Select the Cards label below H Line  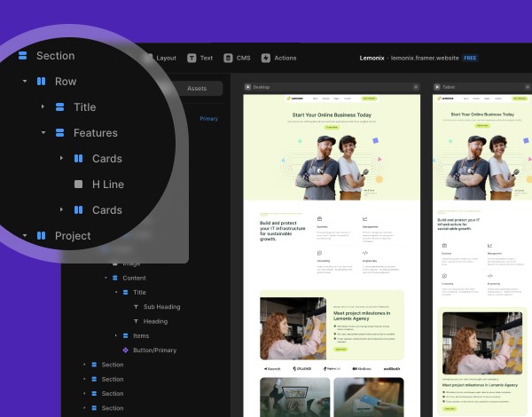pyautogui.click(x=107, y=210)
